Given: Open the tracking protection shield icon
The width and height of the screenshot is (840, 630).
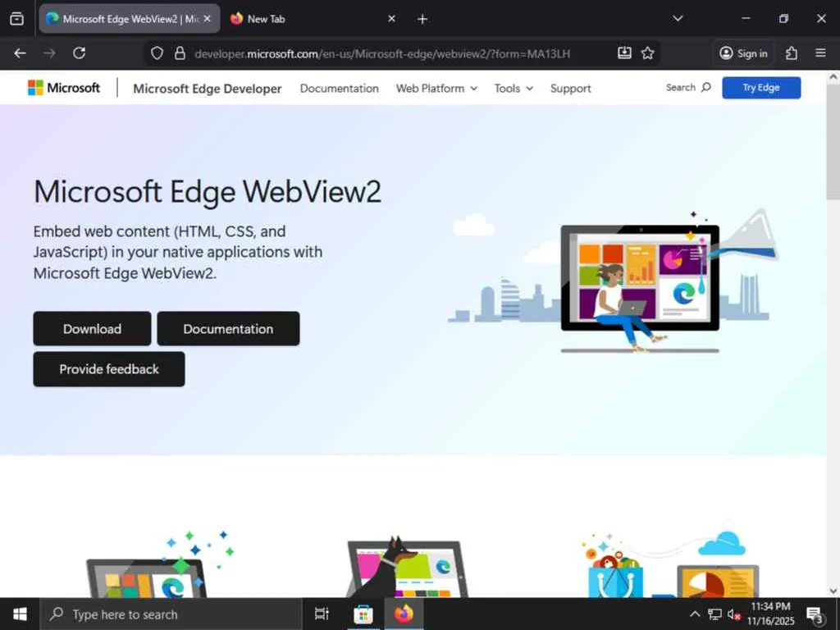Looking at the screenshot, I should tap(157, 53).
